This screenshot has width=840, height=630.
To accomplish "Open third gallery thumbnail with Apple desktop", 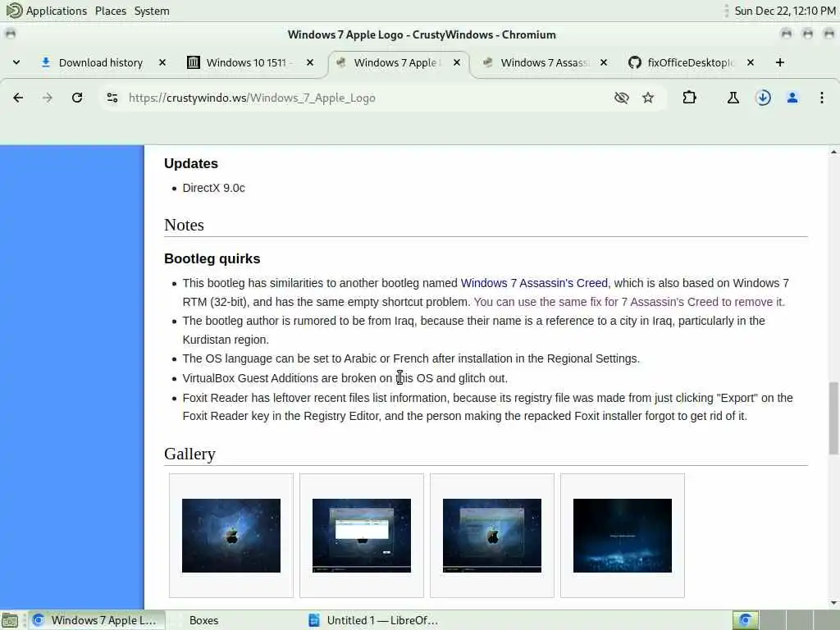I will tap(492, 535).
